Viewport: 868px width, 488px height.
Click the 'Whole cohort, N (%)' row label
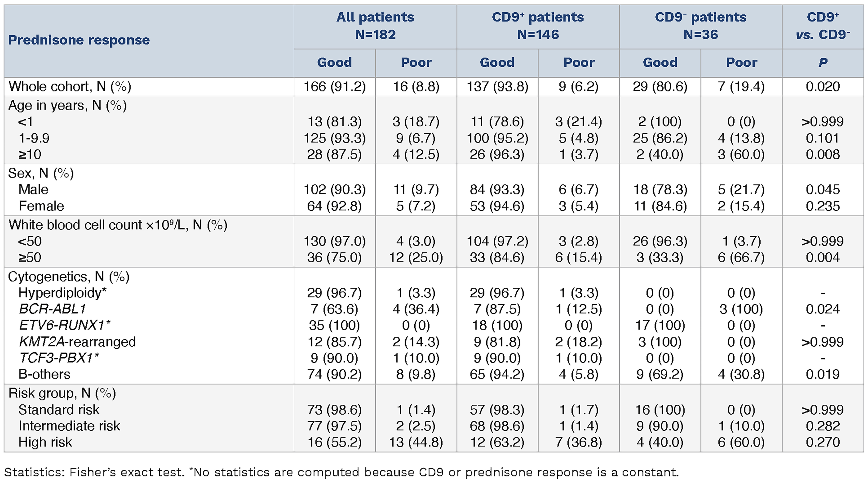(70, 87)
